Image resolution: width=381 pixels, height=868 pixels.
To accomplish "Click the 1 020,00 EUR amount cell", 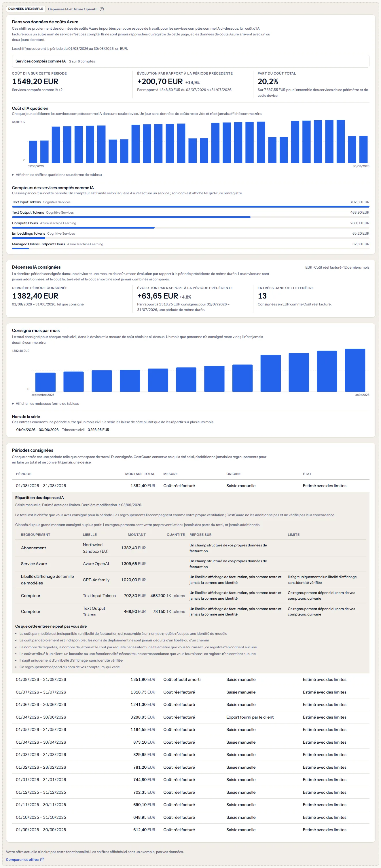I will [133, 580].
